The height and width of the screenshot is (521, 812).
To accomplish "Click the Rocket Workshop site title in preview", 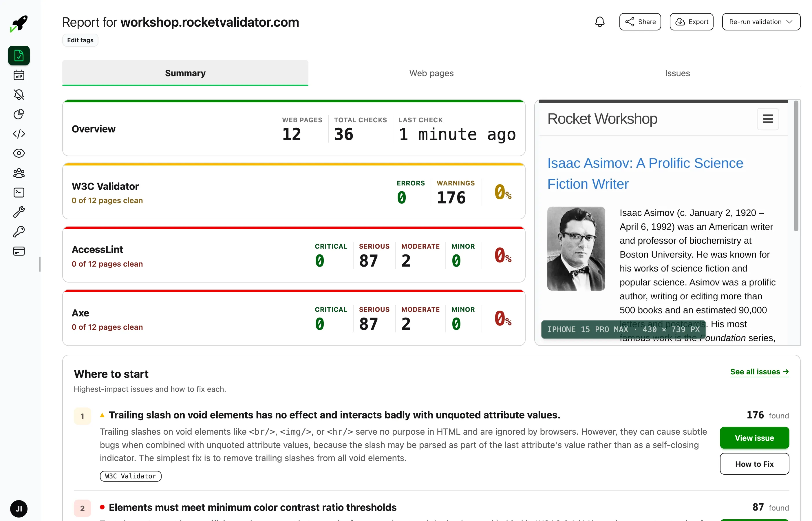I will point(602,119).
